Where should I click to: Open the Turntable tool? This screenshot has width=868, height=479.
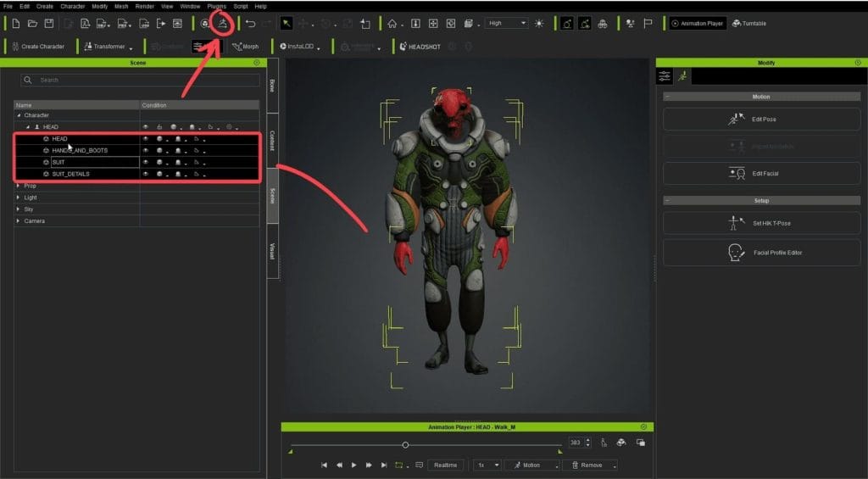click(748, 24)
